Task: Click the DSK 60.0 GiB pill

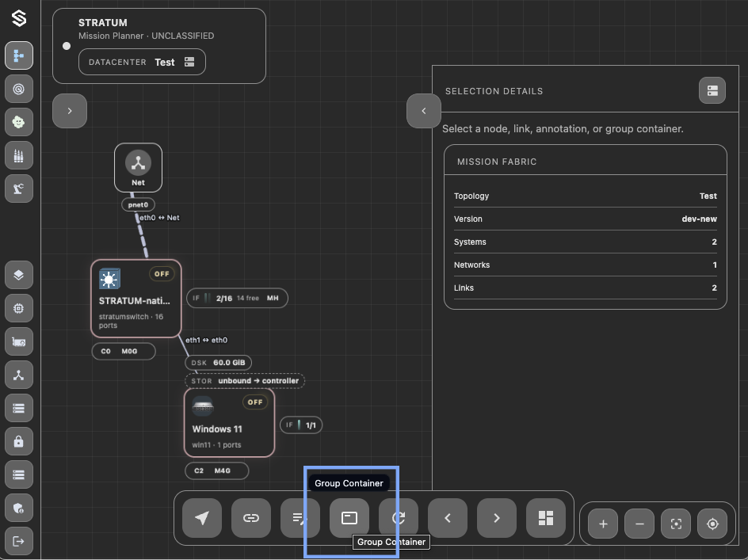Action: point(218,363)
